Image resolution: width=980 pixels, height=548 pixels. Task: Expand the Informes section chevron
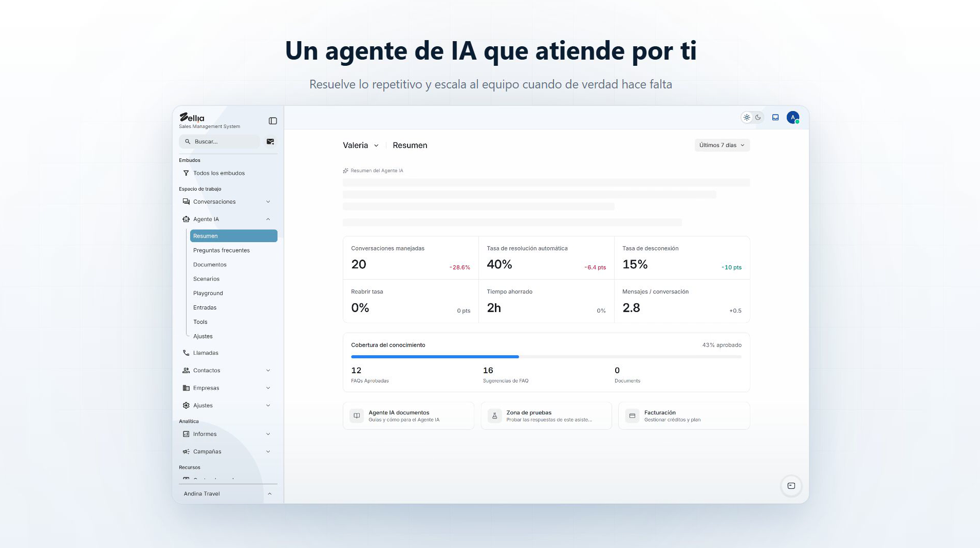(x=268, y=434)
